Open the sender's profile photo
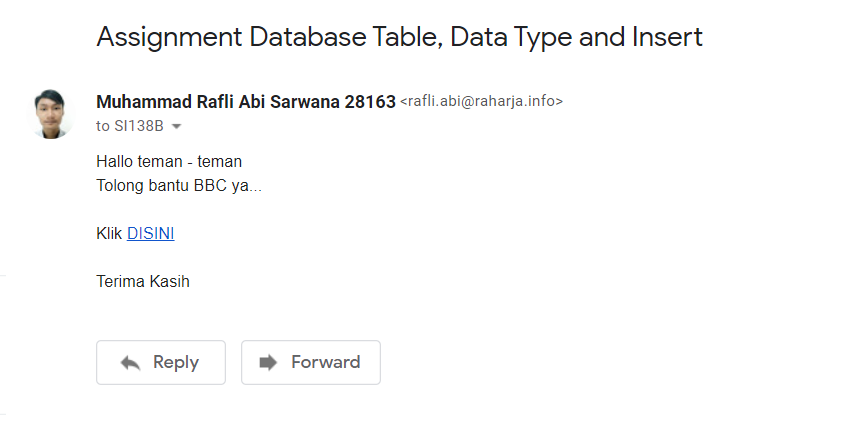This screenshot has height=443, width=856. pyautogui.click(x=50, y=113)
